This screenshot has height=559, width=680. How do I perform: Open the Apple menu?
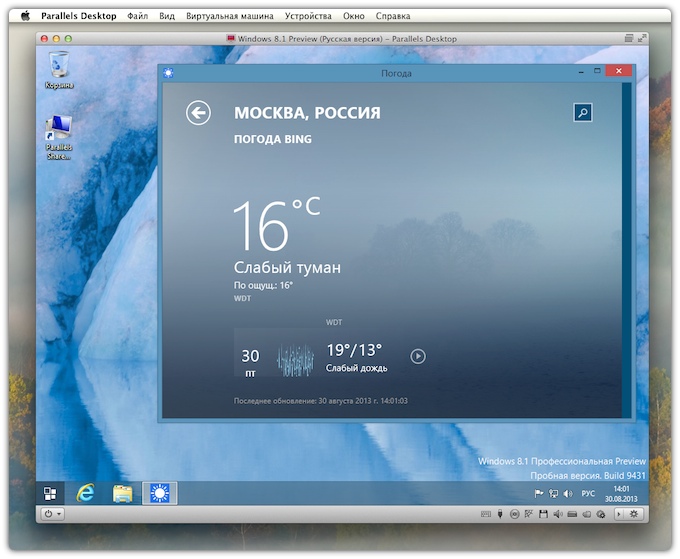point(25,16)
